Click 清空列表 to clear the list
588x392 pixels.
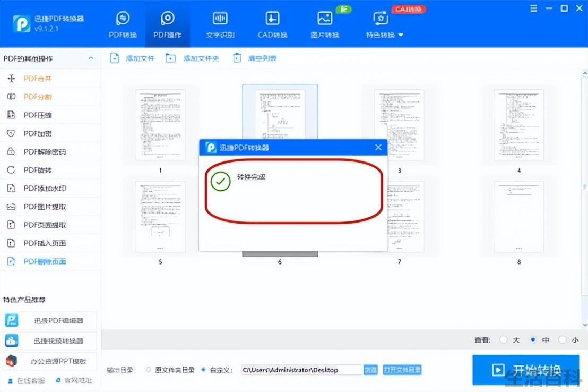(254, 58)
